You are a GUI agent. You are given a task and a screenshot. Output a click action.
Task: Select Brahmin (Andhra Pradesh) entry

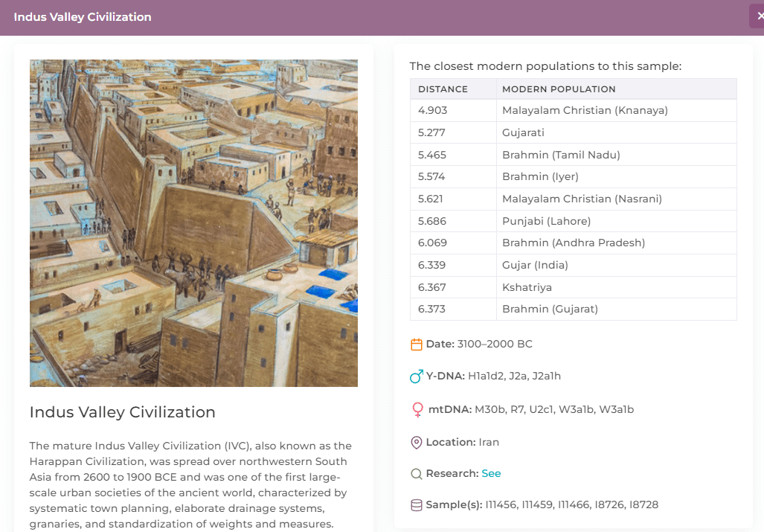574,243
